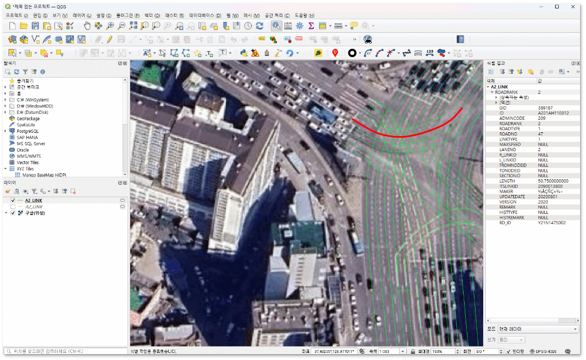
Task: Open the mode combo box below identify results
Action: [539, 329]
